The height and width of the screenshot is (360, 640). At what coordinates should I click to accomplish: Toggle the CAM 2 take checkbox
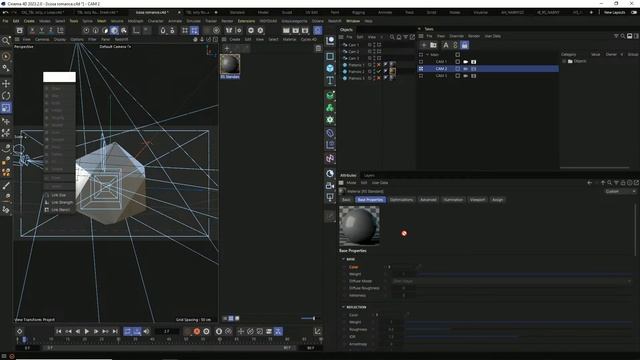421,69
